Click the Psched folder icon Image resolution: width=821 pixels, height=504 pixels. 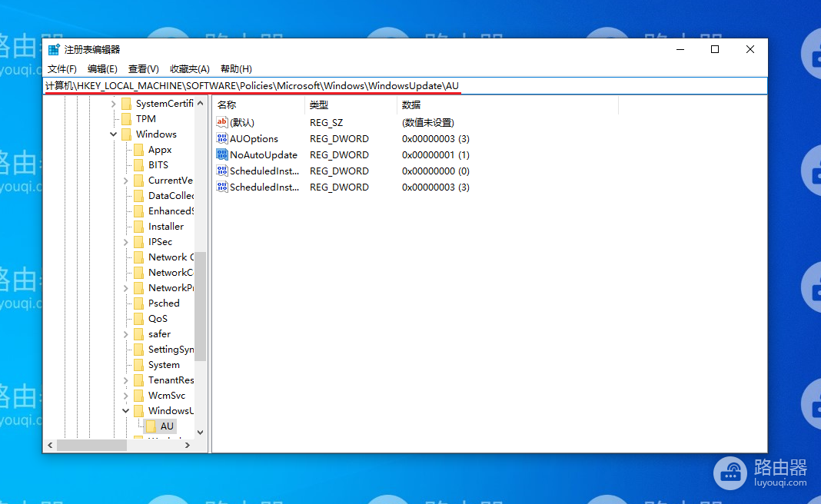[x=138, y=303]
